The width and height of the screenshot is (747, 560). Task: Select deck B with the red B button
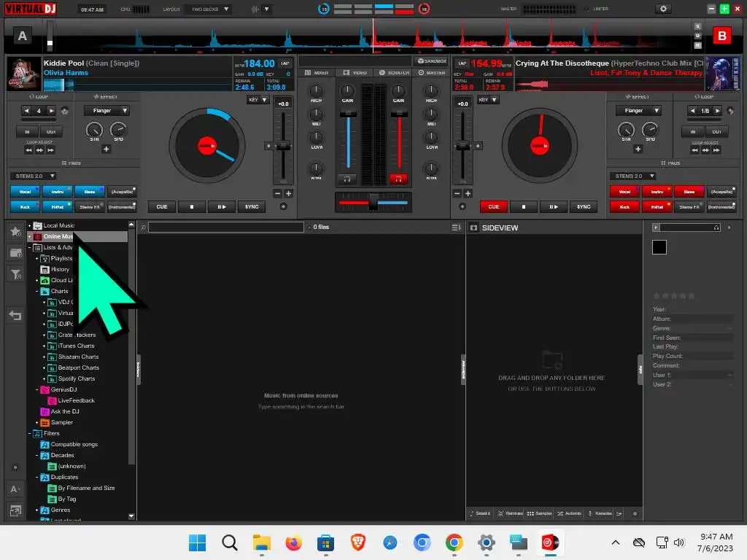[721, 36]
